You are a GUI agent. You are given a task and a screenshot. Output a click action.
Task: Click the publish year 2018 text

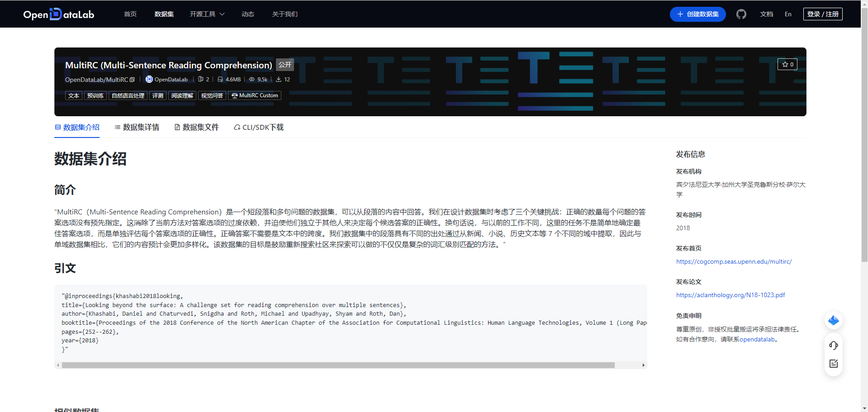pos(683,228)
